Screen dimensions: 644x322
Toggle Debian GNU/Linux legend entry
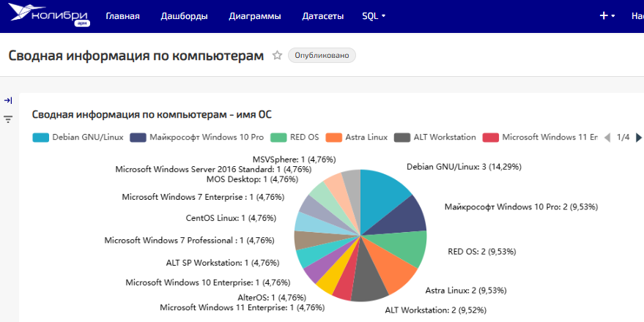pyautogui.click(x=78, y=138)
